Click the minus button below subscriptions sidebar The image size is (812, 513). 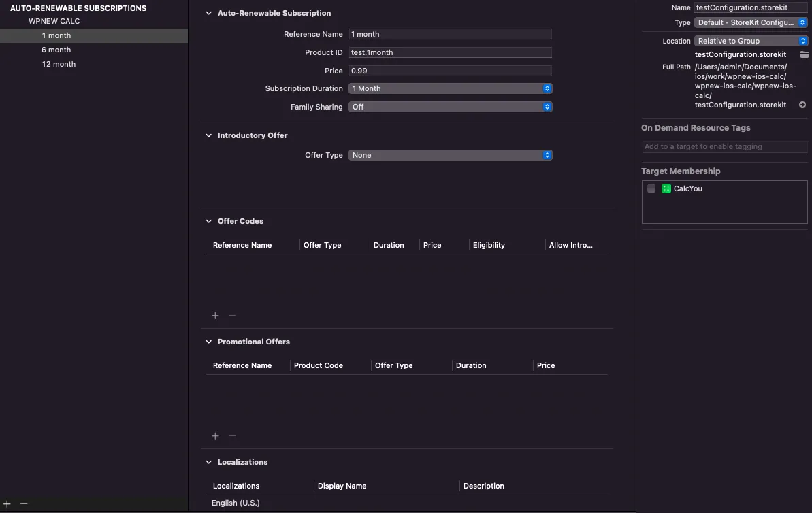(x=24, y=504)
